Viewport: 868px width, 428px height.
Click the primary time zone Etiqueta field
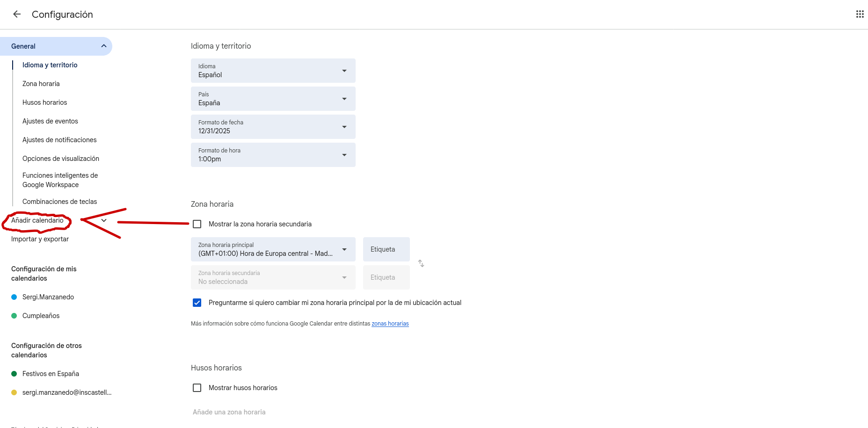pyautogui.click(x=386, y=249)
